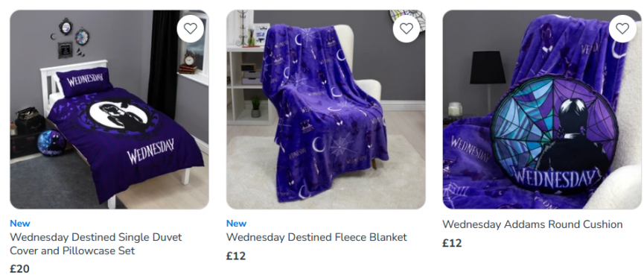Viewport: 644px width, 278px height.
Task: Click the £12 price under Fleece Blanket
Action: tap(236, 256)
